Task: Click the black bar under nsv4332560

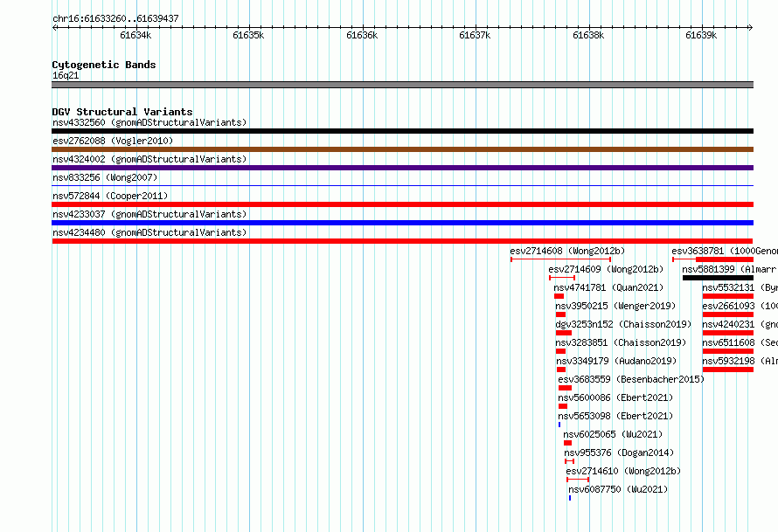Action: point(402,131)
